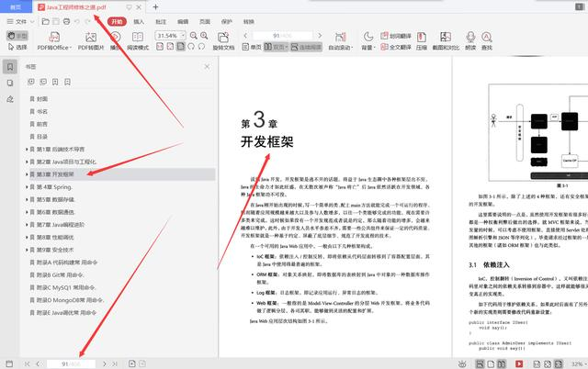
Task: Switch to the 插入 ribbon tab
Action: click(139, 22)
